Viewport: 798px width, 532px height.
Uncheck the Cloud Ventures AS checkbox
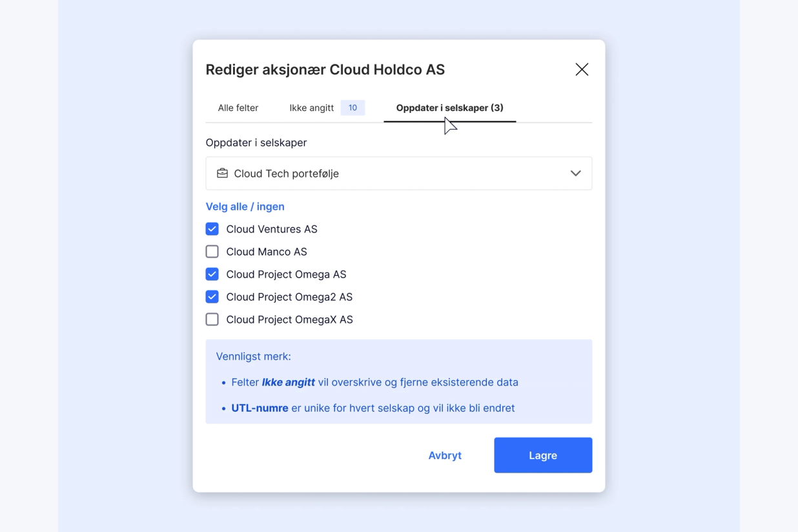(212, 229)
